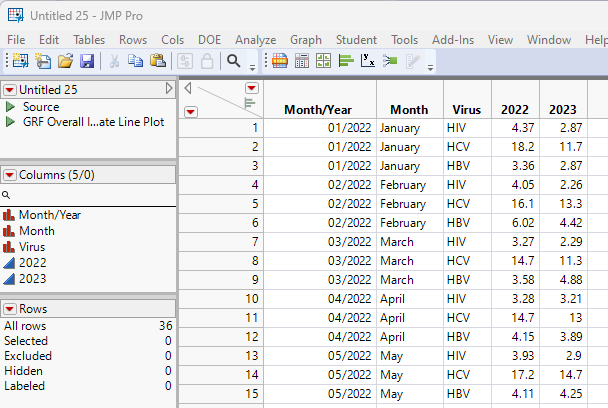Click the Open file folder icon

point(65,61)
